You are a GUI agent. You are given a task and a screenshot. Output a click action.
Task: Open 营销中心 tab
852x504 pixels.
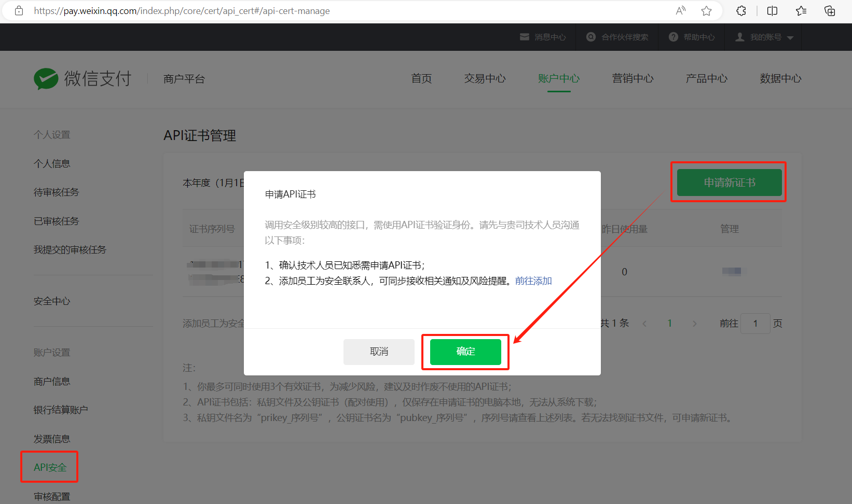633,78
